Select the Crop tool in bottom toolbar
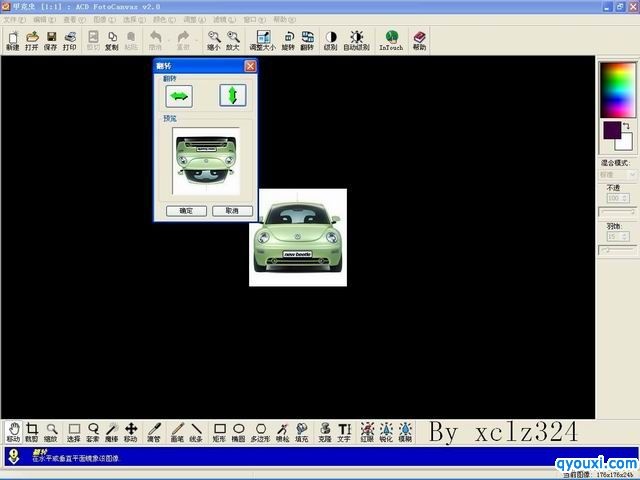Viewport: 640px width, 480px height. (32, 431)
